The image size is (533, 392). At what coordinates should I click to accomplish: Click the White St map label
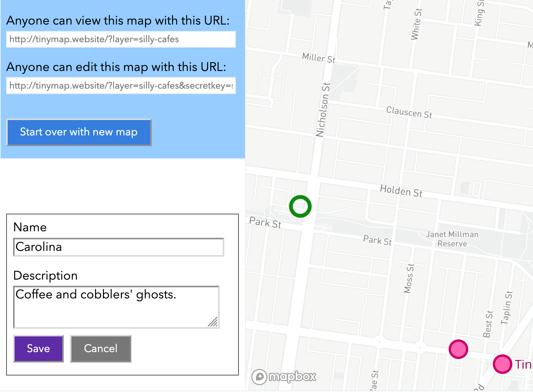416,24
